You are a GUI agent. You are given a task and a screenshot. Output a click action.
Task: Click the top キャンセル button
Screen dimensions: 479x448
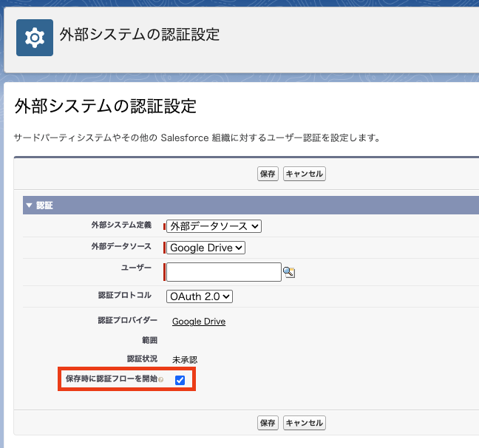(x=305, y=174)
